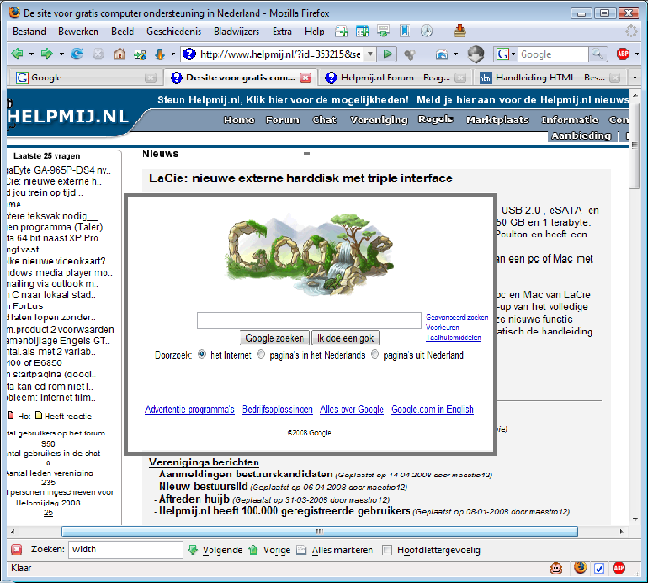The image size is (648, 583).
Task: Close the find bar with red icon
Action: pyautogui.click(x=17, y=550)
